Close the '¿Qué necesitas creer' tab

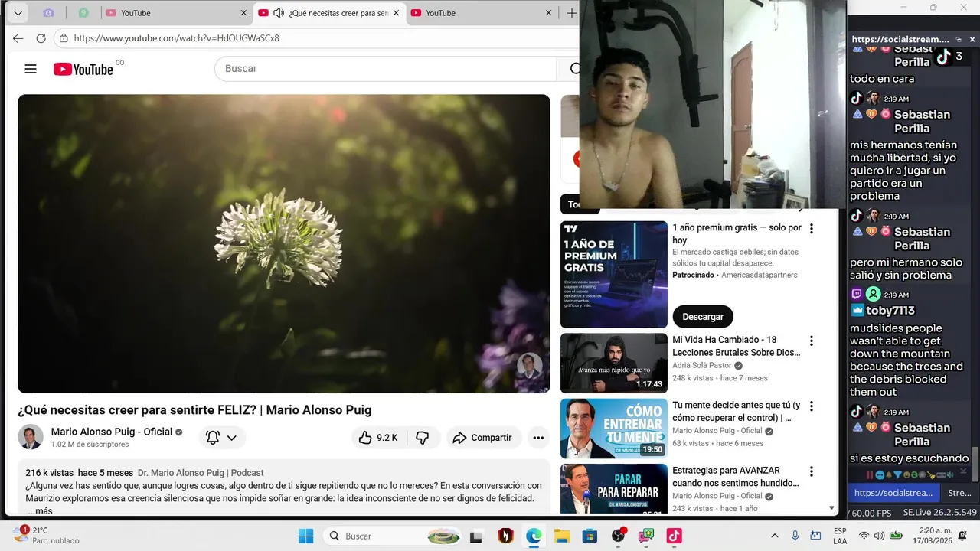[397, 13]
